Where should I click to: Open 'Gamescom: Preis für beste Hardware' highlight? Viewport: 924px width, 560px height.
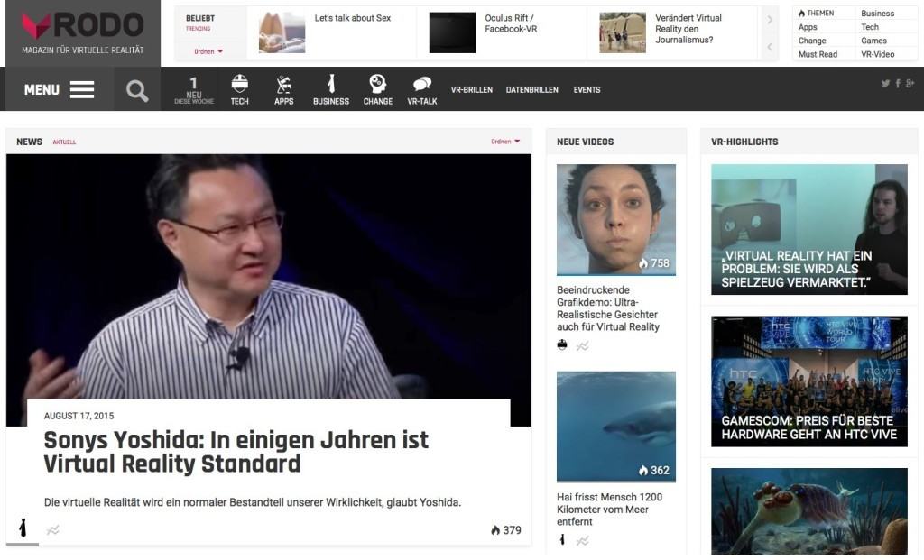809,381
